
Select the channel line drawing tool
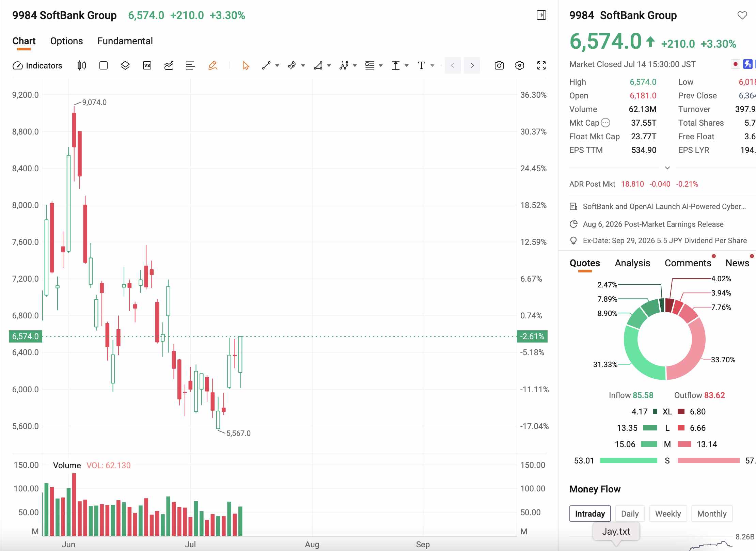pyautogui.click(x=292, y=65)
